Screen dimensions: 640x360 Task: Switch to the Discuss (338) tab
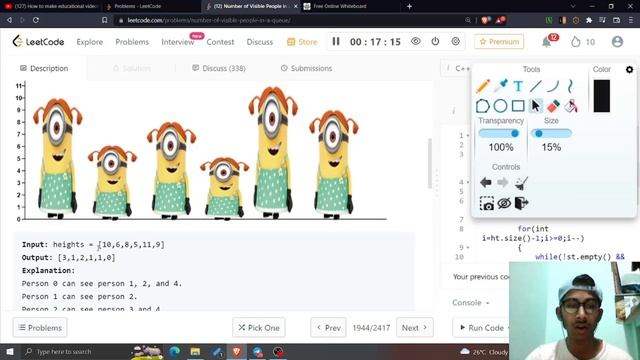coord(219,68)
